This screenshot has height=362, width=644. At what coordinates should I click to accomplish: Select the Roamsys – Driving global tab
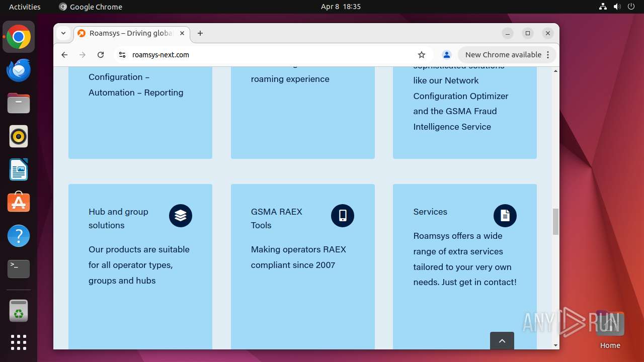pyautogui.click(x=131, y=33)
